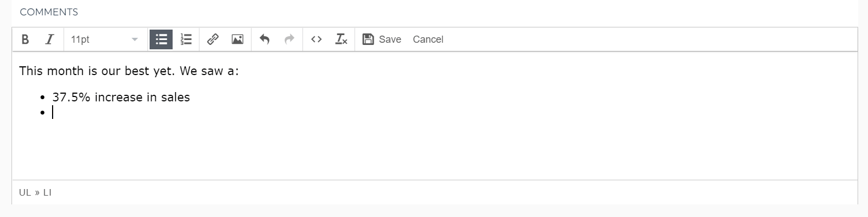Click the Save button text
Screen dimensions: 868x217
tap(390, 39)
